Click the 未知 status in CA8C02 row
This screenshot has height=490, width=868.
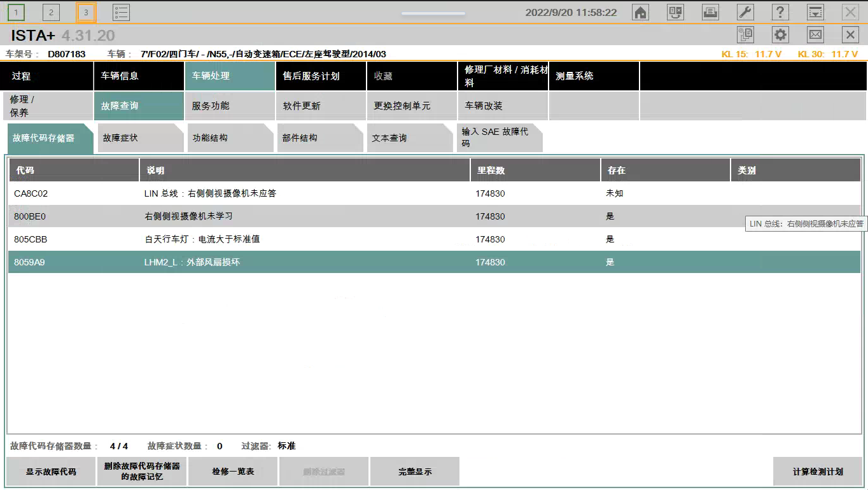click(x=615, y=193)
